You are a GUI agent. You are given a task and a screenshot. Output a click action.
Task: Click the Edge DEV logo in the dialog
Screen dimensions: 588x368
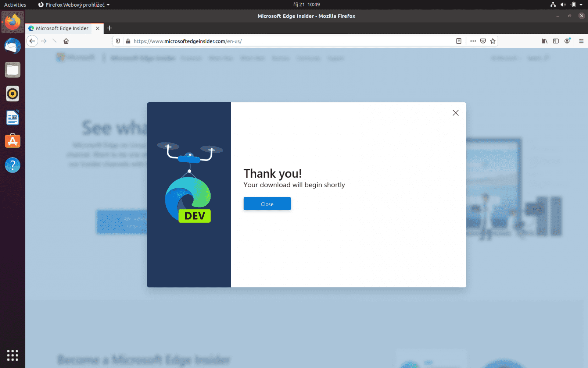point(188,200)
